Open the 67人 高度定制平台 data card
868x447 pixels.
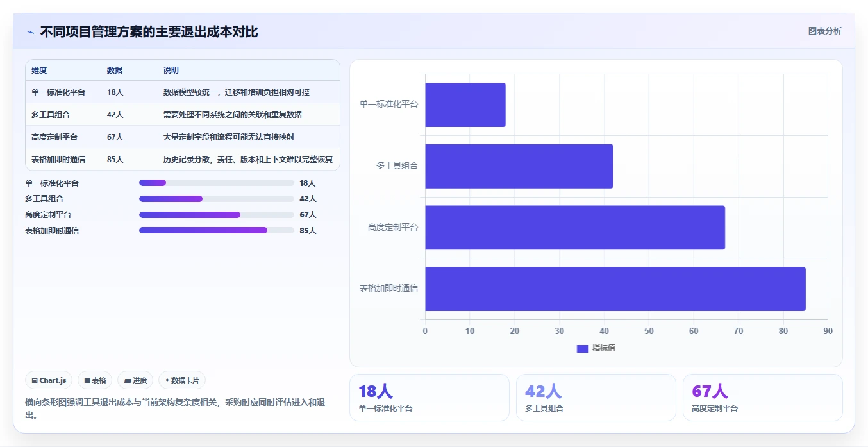click(x=763, y=398)
